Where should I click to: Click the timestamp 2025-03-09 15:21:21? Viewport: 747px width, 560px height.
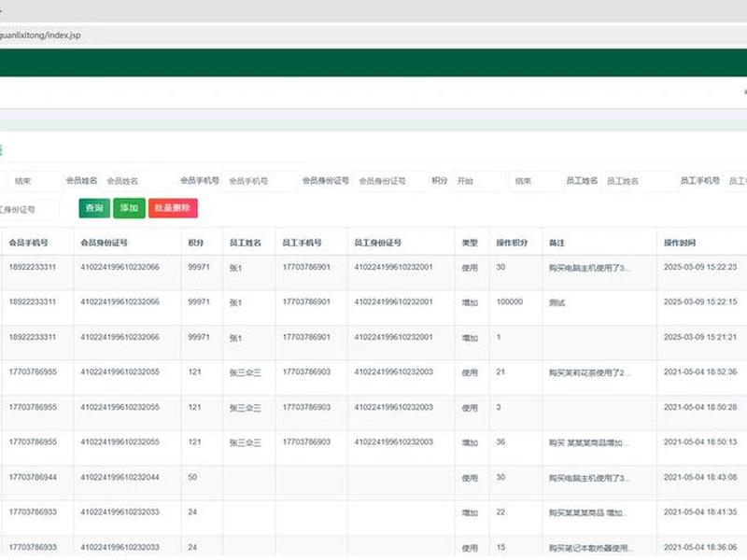700,337
